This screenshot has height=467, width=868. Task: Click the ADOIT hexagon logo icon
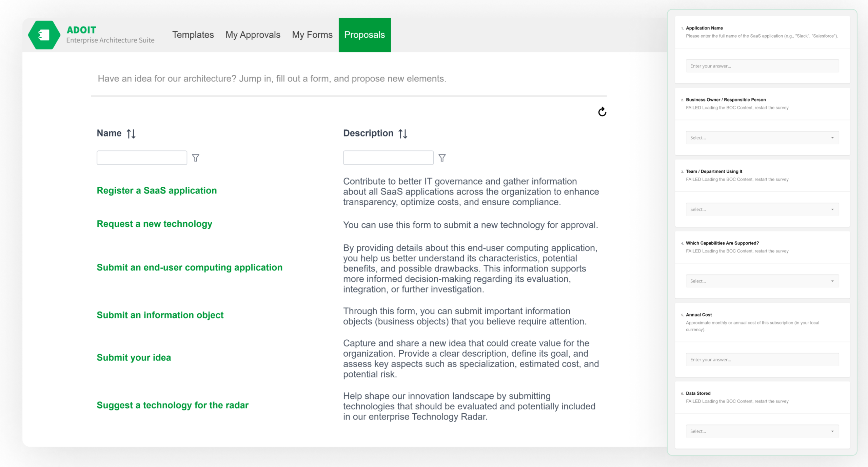point(44,35)
